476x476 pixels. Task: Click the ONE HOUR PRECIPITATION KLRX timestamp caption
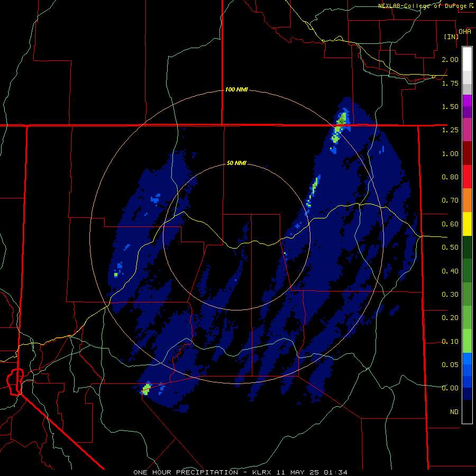[x=240, y=472]
